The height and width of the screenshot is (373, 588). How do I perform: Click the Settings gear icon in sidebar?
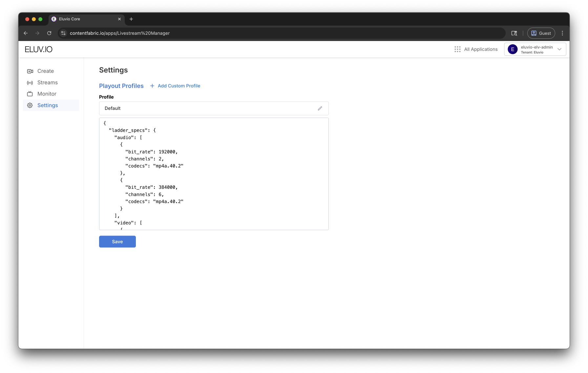point(30,105)
